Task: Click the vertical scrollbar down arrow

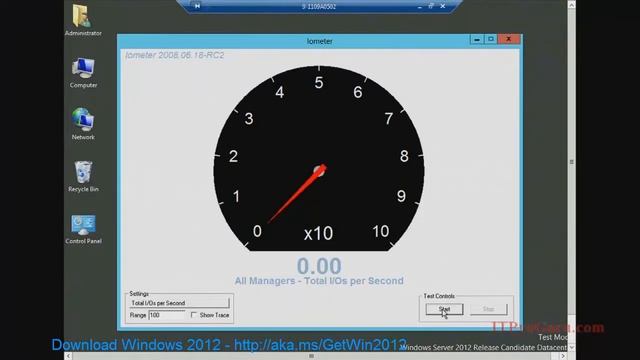Action: (x=571, y=347)
